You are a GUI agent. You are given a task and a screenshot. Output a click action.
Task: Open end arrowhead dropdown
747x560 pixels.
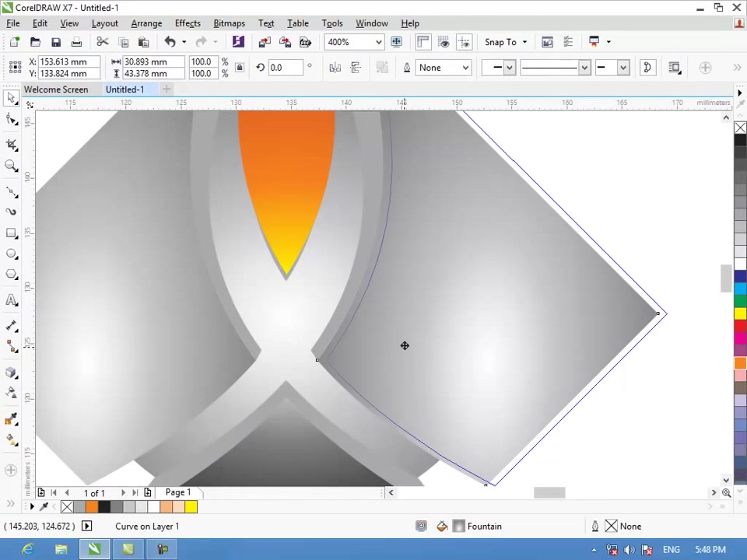pos(623,68)
